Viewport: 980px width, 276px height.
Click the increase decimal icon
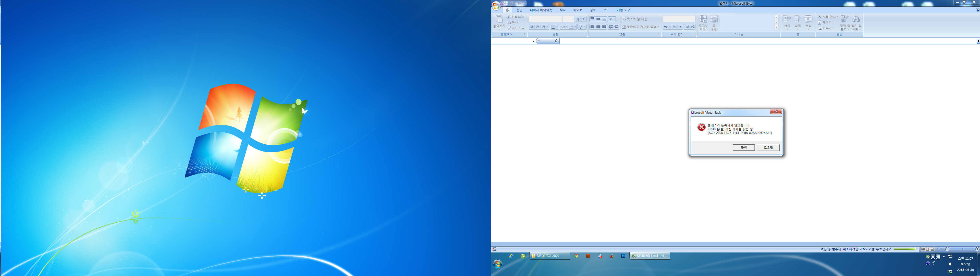[687, 27]
